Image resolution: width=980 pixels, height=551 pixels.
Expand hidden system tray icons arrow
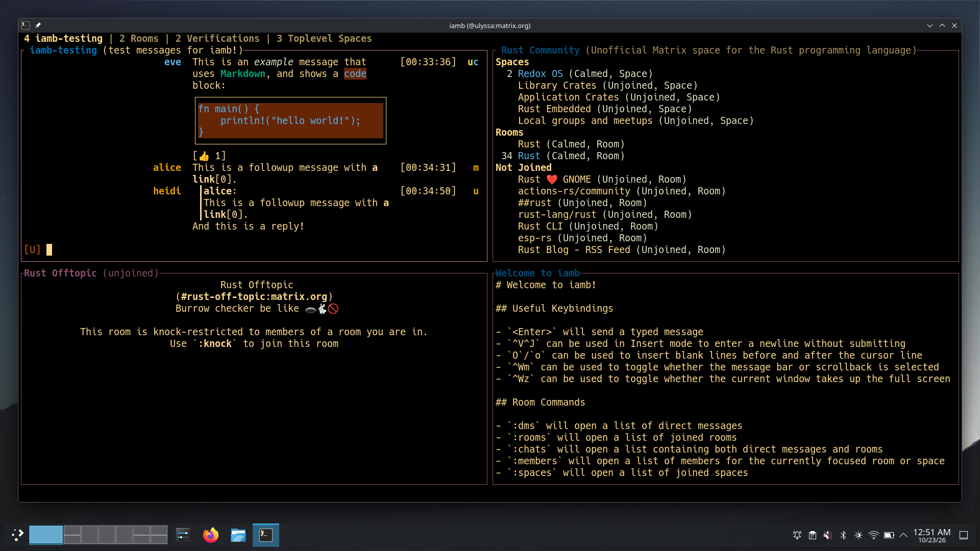(x=903, y=535)
